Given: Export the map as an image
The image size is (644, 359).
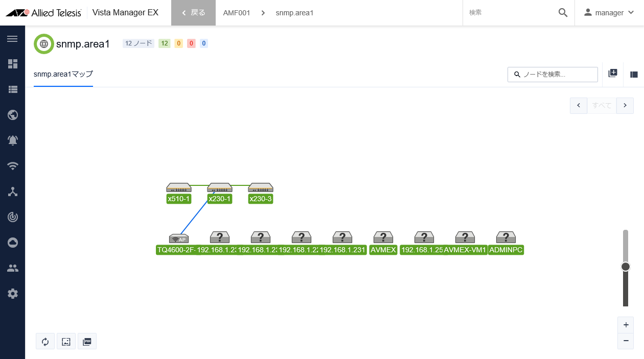Looking at the screenshot, I should [66, 341].
